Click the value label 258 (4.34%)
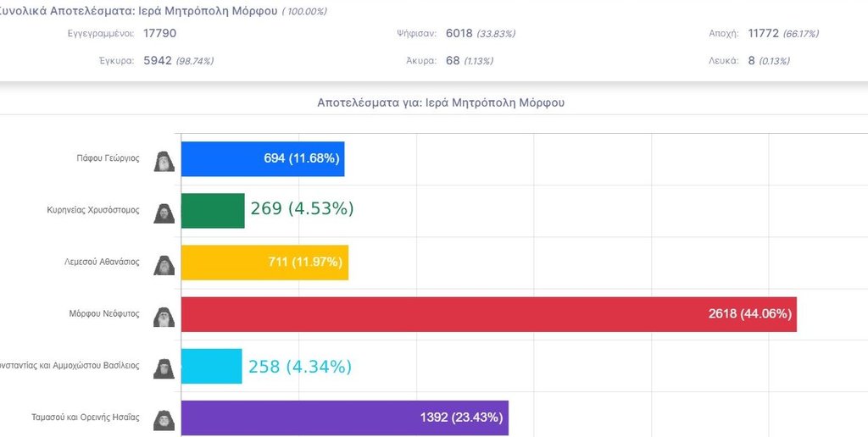The image size is (868, 437). click(300, 366)
